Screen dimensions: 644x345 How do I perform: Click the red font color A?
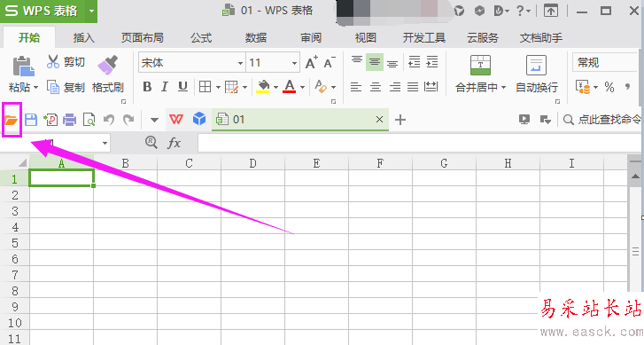(290, 87)
